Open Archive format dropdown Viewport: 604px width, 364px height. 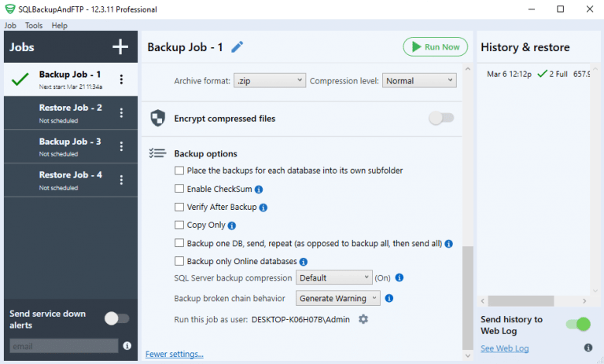coord(270,80)
